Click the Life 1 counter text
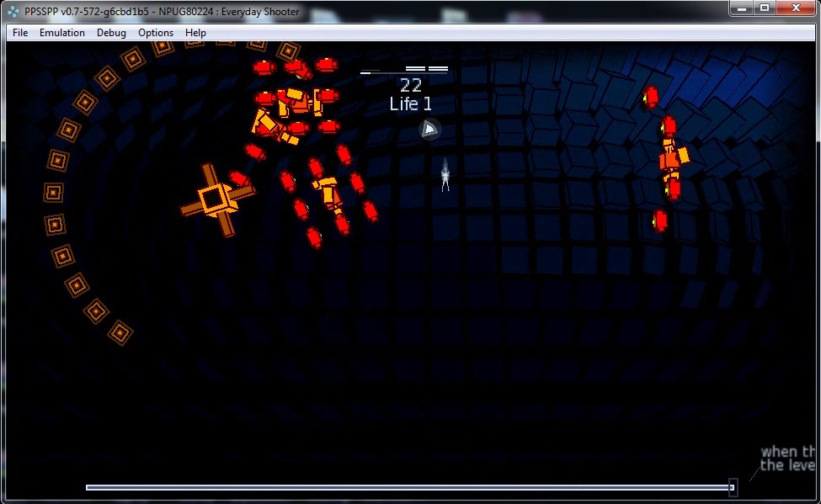The image size is (821, 504). pos(411,104)
